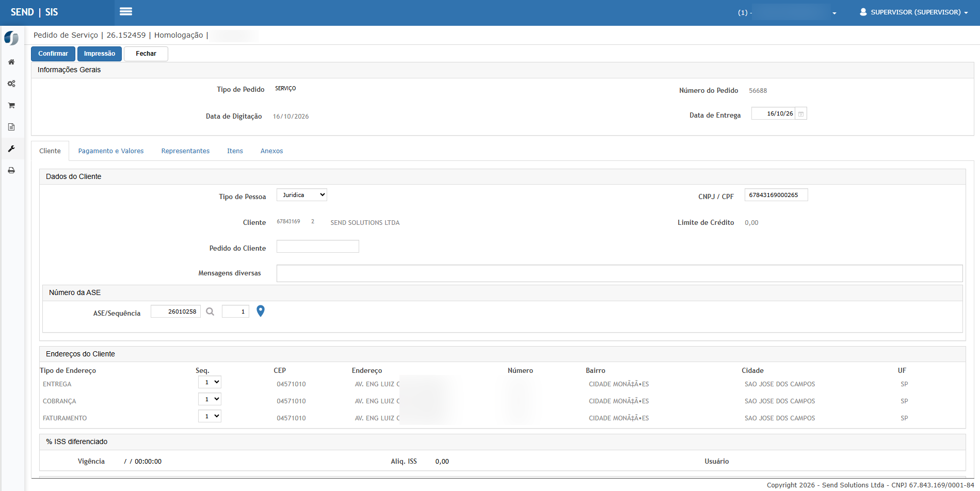This screenshot has height=491, width=980.
Task: Click the blue map pin icon
Action: click(261, 311)
